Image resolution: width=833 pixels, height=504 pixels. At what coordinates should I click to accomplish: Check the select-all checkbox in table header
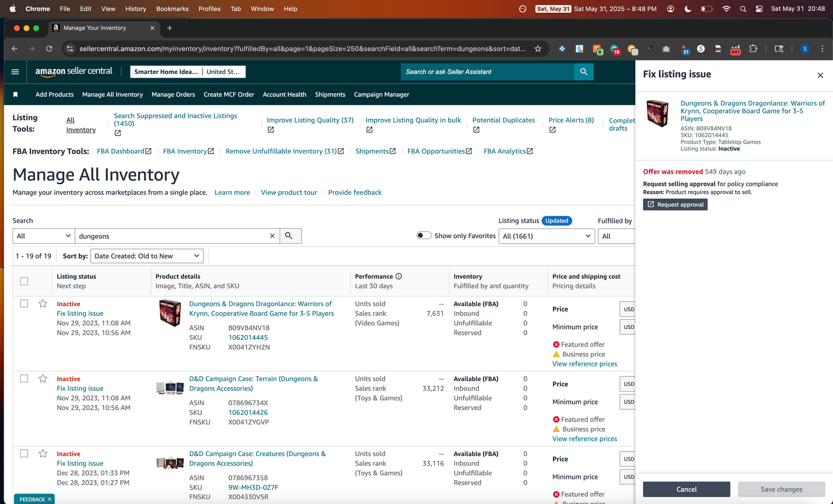24,281
